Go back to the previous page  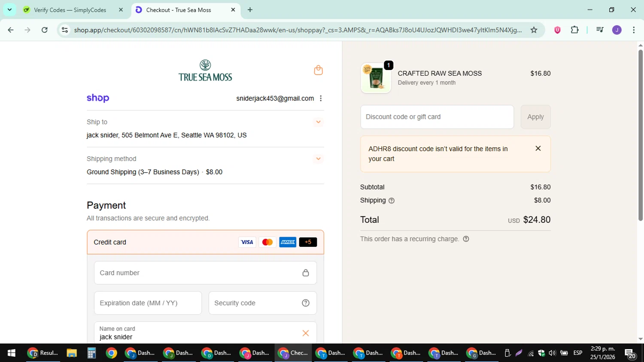[x=11, y=30]
